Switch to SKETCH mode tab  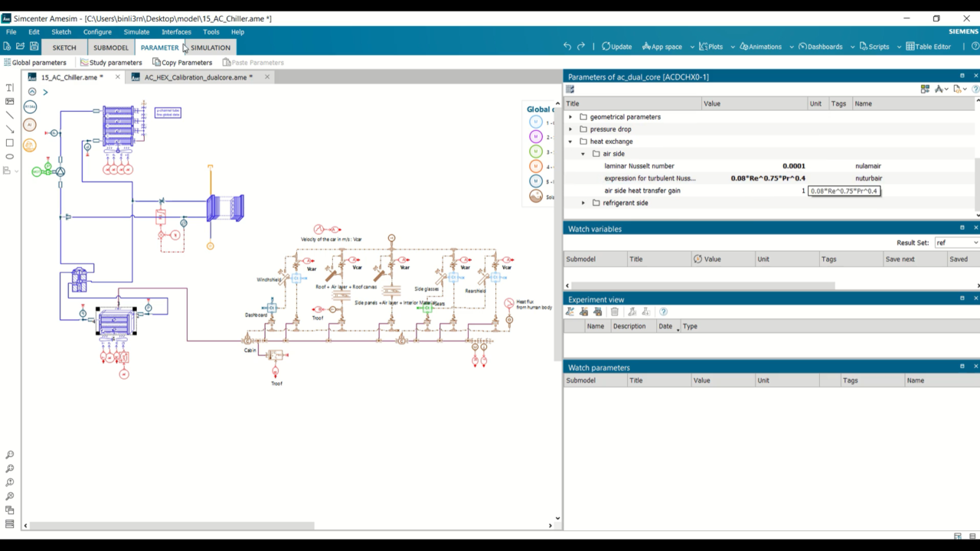pyautogui.click(x=64, y=47)
